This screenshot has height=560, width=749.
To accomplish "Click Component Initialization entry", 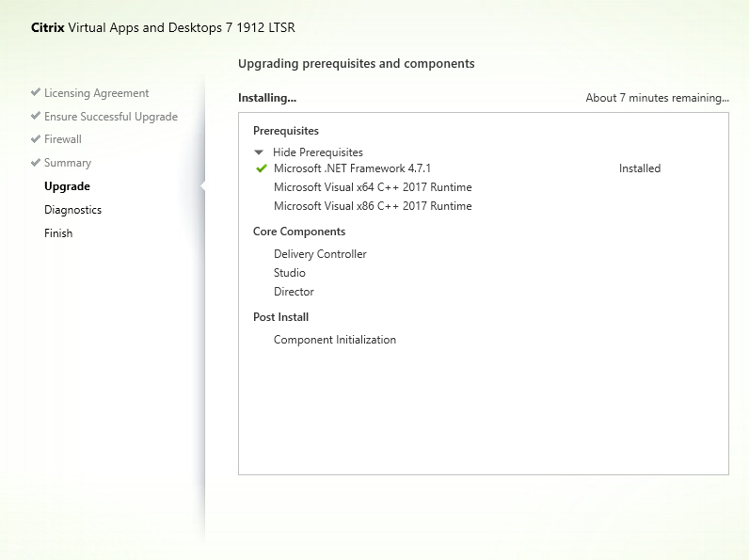I will click(x=335, y=340).
